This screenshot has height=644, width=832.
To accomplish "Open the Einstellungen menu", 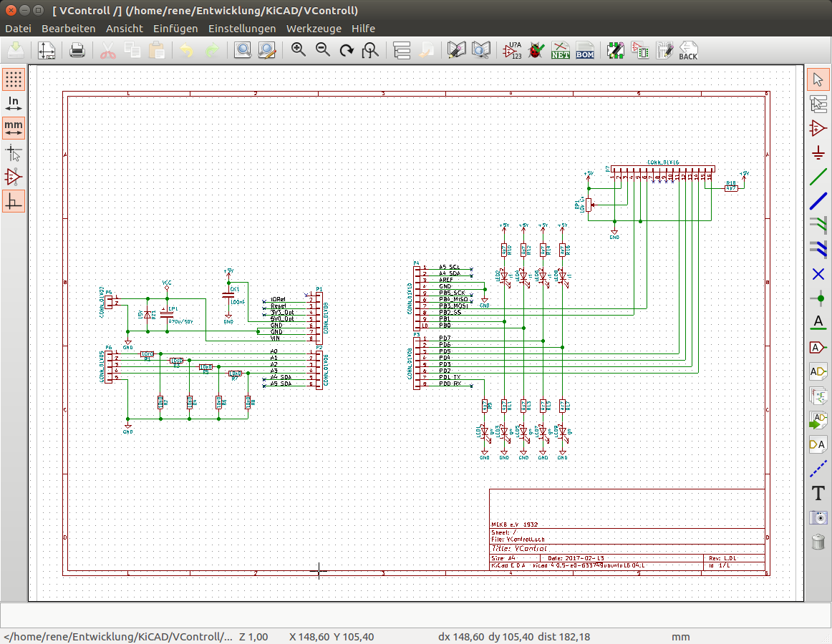I will coord(242,29).
